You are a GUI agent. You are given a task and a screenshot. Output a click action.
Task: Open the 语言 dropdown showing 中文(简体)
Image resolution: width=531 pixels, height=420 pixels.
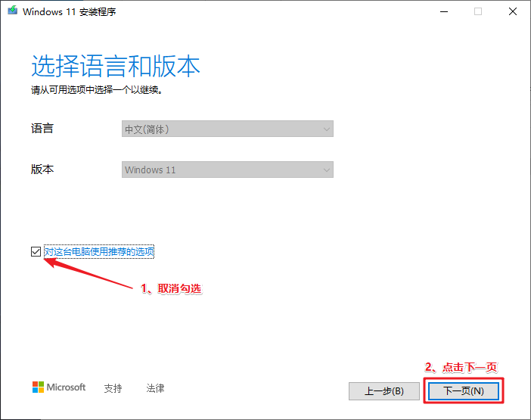227,129
